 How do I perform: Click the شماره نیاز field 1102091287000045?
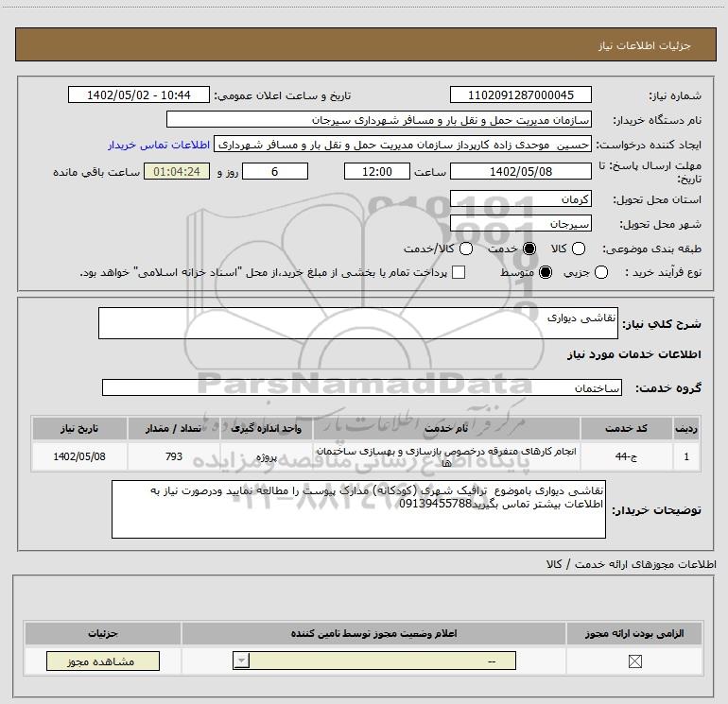pos(520,94)
